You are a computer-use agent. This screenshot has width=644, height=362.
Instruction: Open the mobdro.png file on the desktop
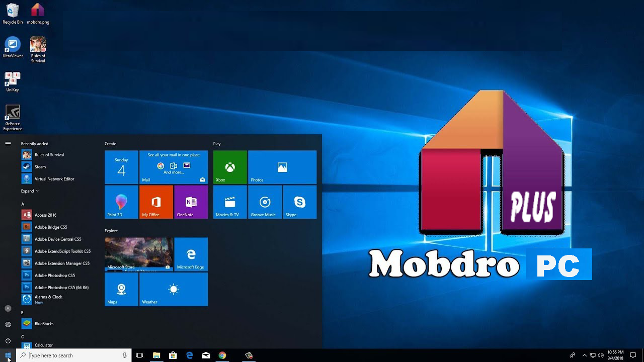point(38,14)
